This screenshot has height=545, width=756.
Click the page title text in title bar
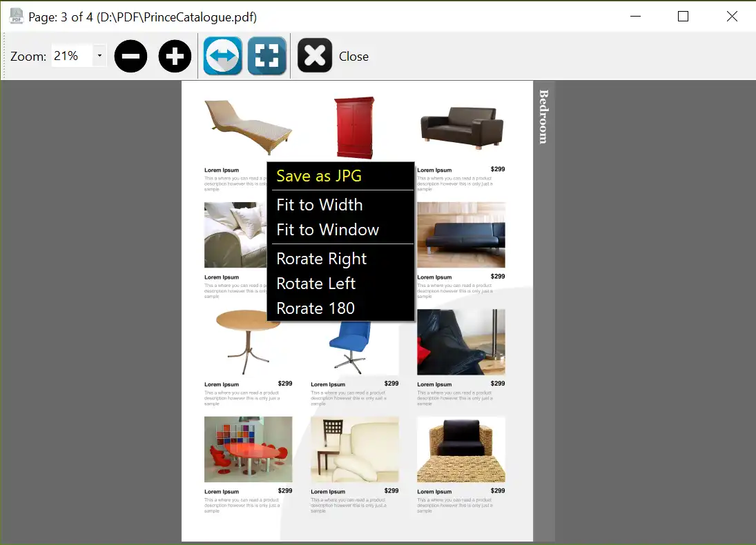point(143,17)
